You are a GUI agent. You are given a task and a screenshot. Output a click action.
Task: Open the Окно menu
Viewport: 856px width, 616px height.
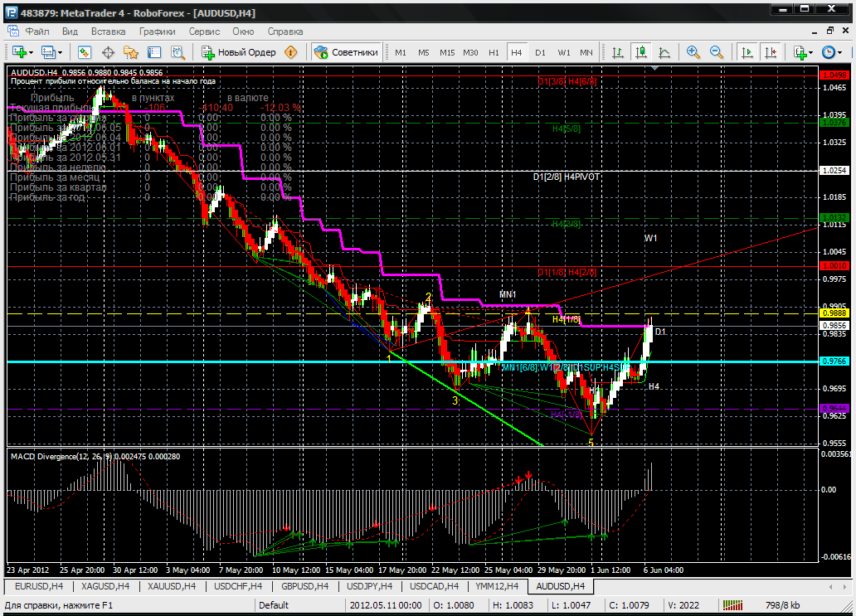[243, 32]
